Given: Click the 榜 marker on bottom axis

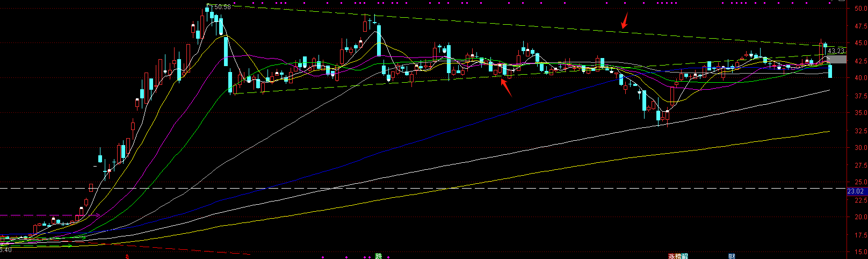Looking at the screenshot, I should tap(678, 256).
